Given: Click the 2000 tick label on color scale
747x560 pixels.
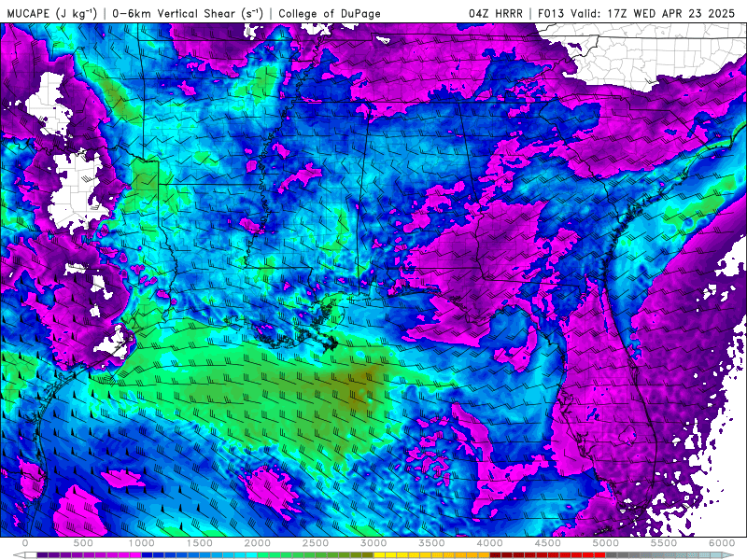Looking at the screenshot, I should pos(258,543).
